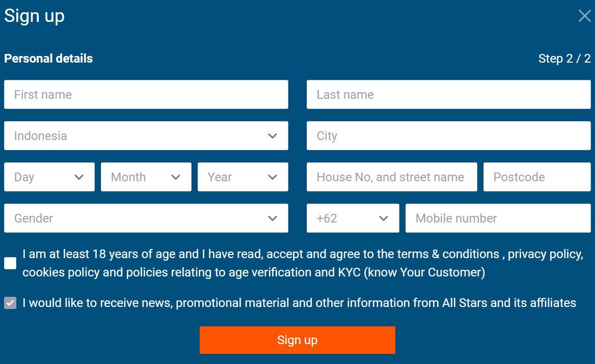This screenshot has height=364, width=595.
Task: Open the Gender dropdown
Action: (x=146, y=218)
